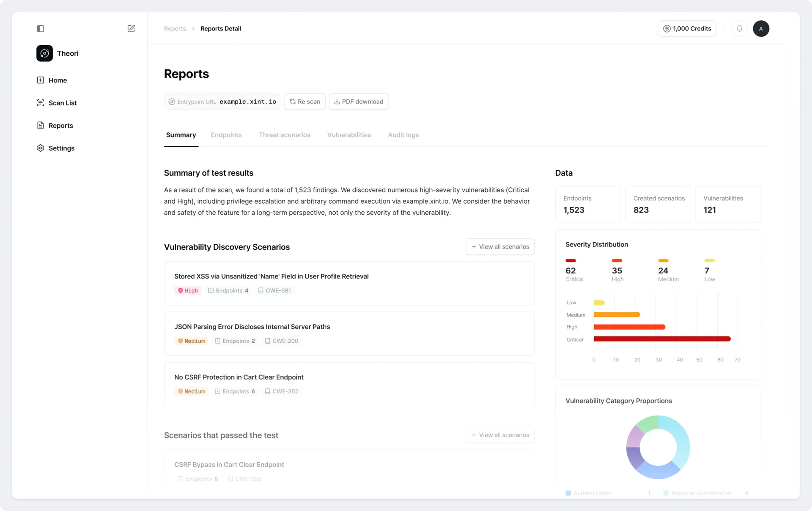Click the Theori logo icon
The image size is (812, 511).
pyautogui.click(x=44, y=53)
